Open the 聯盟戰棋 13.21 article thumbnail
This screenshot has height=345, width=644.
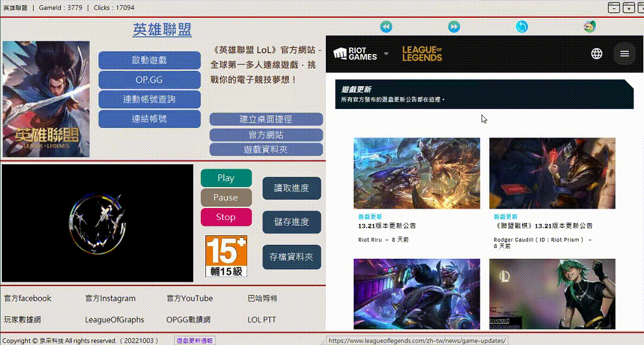pos(552,173)
